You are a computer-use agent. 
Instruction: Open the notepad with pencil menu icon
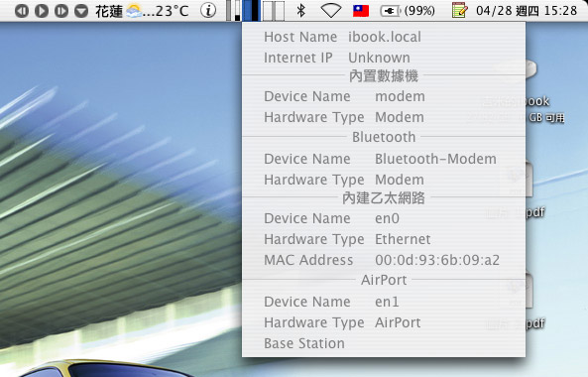pyautogui.click(x=459, y=10)
